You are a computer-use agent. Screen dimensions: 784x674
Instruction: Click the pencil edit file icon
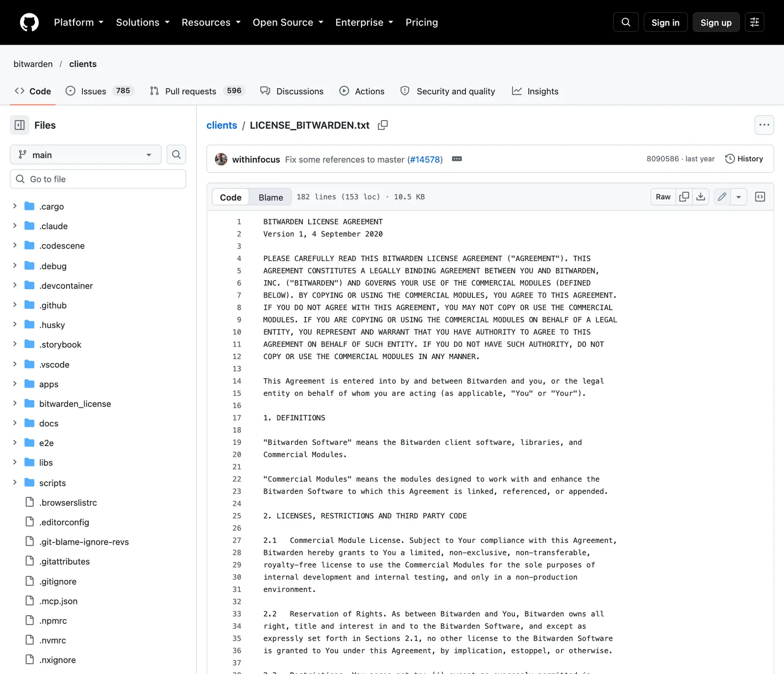(x=722, y=197)
